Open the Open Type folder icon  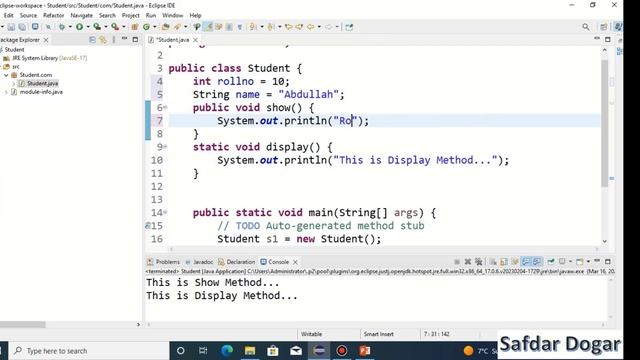(x=165, y=27)
